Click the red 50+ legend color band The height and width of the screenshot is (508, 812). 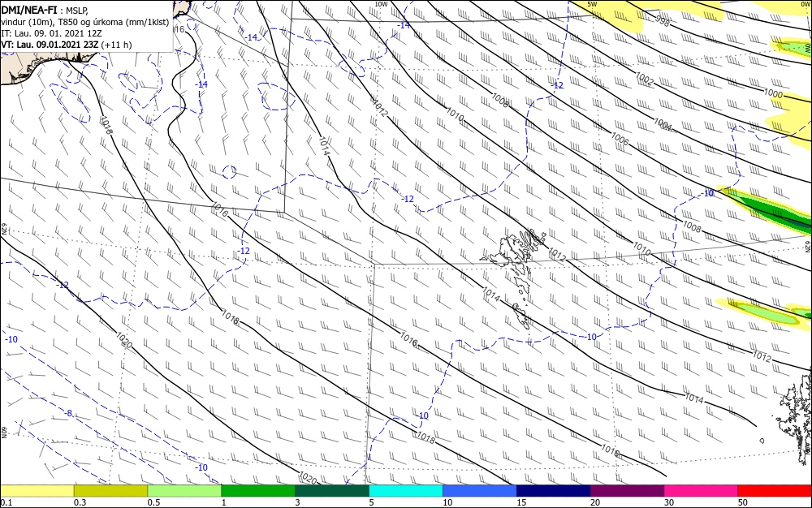tap(775, 491)
